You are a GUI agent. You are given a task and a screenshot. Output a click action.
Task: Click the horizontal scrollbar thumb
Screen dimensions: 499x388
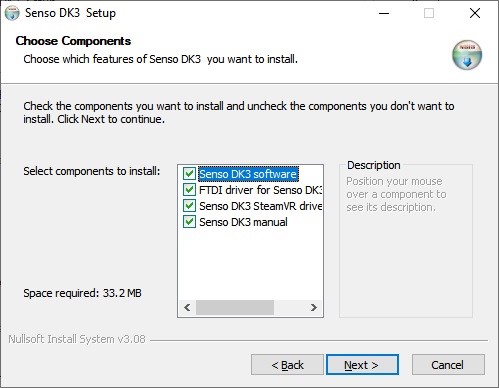coord(235,307)
